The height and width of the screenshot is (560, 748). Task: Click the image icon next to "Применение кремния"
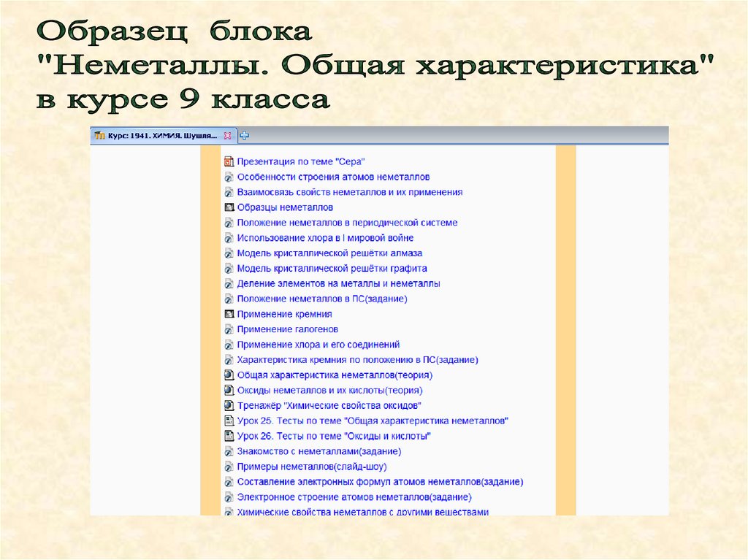(x=229, y=315)
